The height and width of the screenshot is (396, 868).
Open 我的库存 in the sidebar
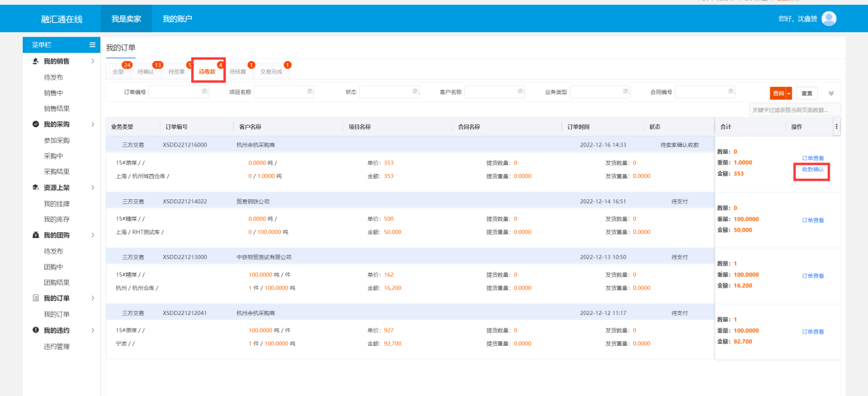click(x=57, y=219)
